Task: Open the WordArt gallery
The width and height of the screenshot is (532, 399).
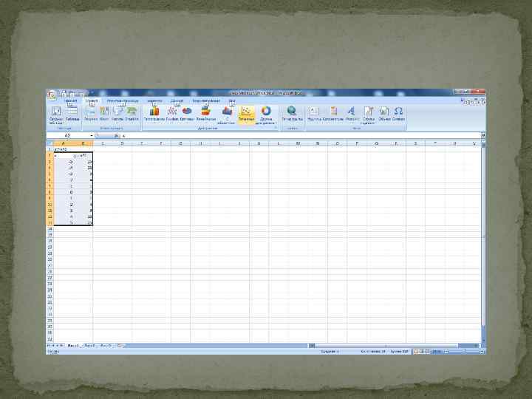Action: tap(352, 114)
